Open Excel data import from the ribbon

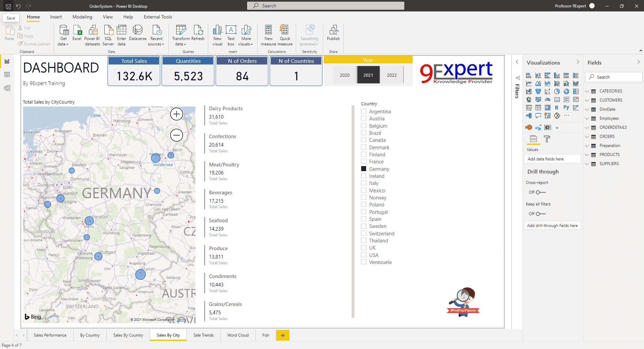coord(77,35)
